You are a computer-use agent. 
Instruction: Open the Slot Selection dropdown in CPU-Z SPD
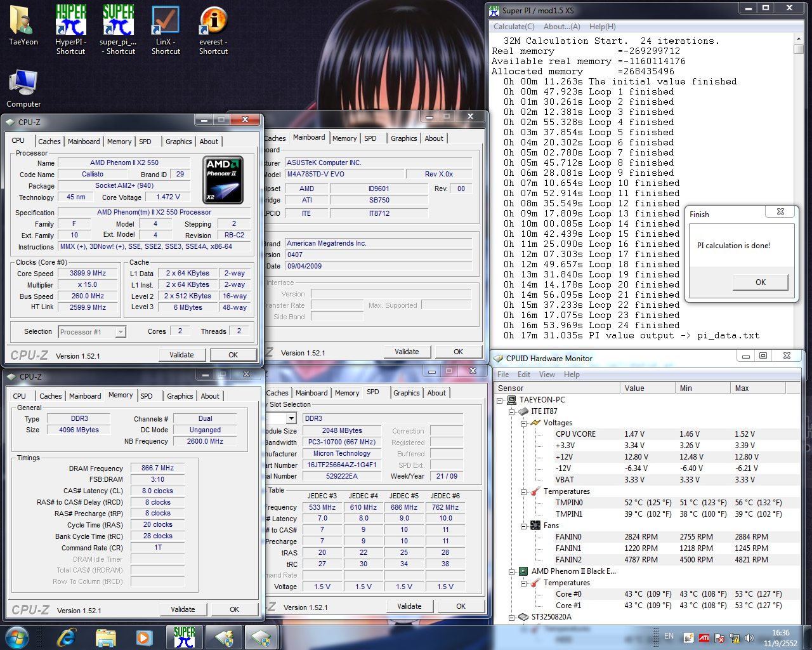click(x=291, y=418)
